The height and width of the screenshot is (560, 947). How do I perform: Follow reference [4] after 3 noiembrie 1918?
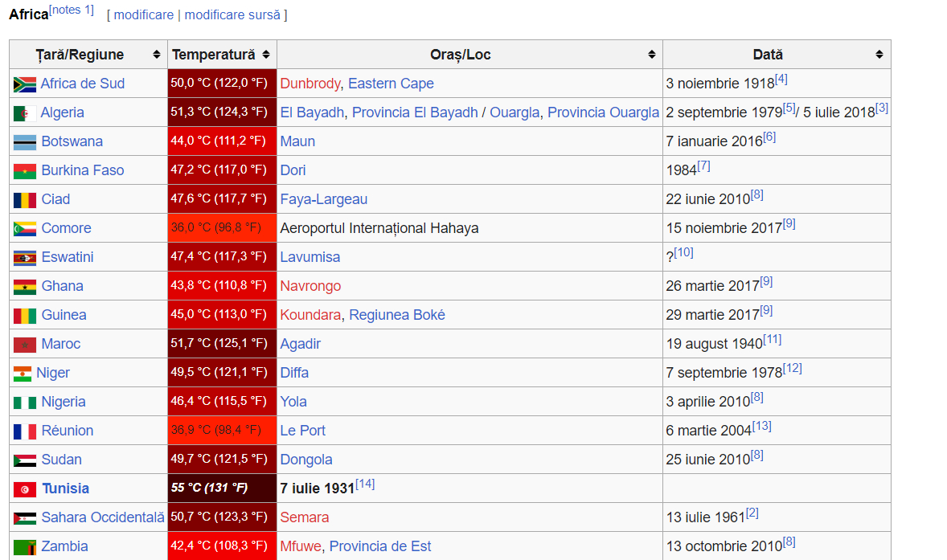[781, 79]
